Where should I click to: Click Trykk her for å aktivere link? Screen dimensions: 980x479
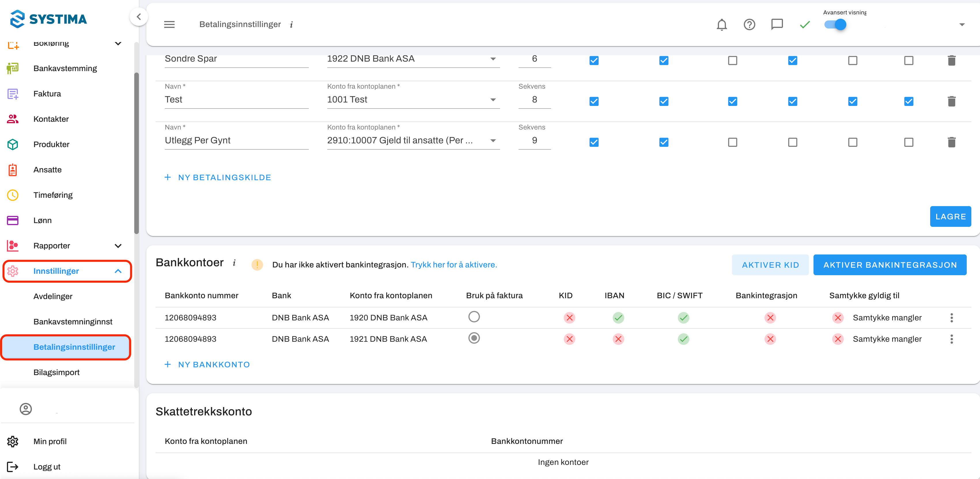point(453,265)
